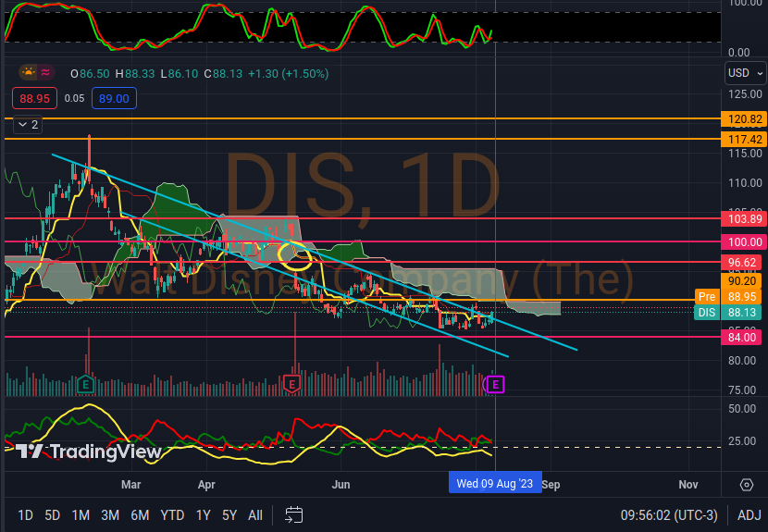Open the go to date calendar icon
768x532 pixels.
(x=294, y=514)
